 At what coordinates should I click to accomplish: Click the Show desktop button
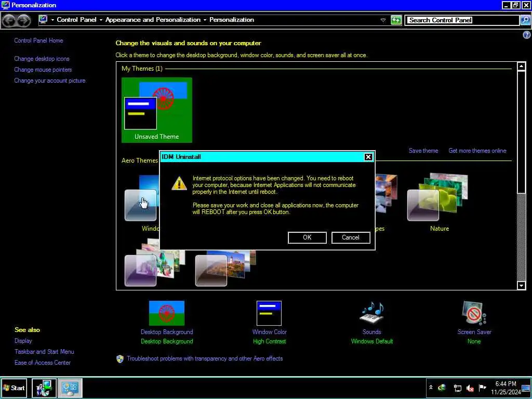(526, 388)
